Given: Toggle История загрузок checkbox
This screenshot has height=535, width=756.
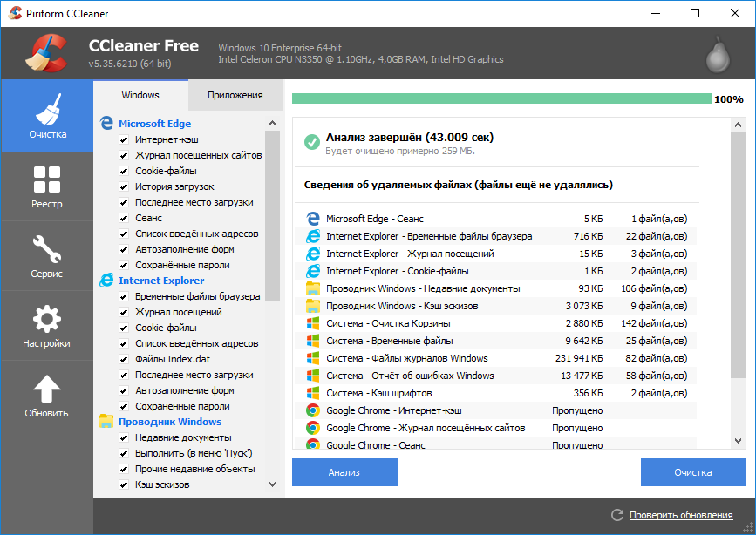Looking at the screenshot, I should [x=124, y=186].
